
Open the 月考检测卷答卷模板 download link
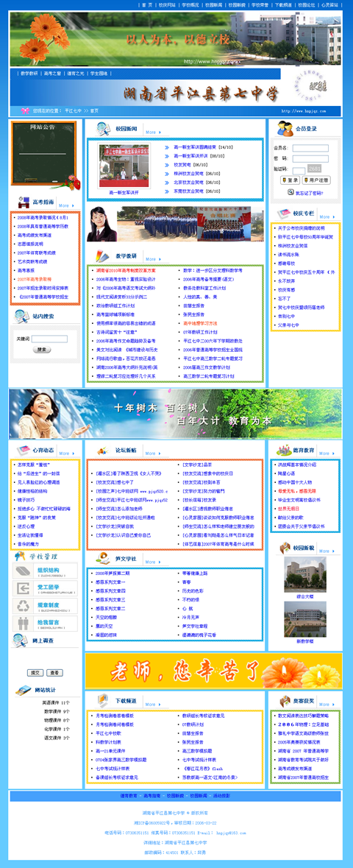(115, 716)
